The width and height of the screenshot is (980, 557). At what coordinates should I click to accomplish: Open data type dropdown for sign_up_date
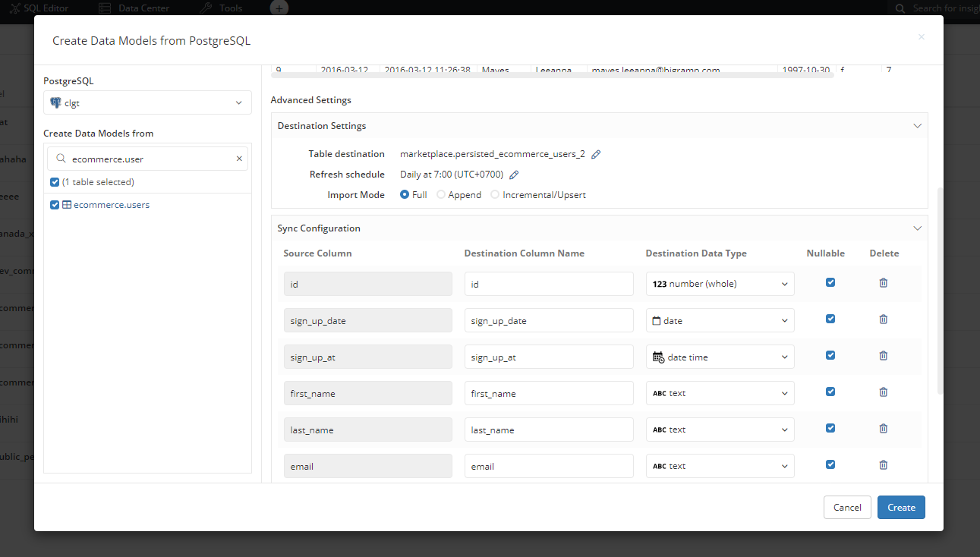[x=720, y=320]
